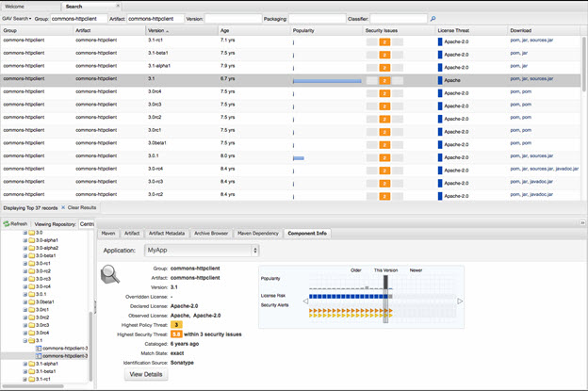Viewport: 588px width, 391px height.
Task: Click the Highest Policy Threat badge 3
Action: [175, 324]
